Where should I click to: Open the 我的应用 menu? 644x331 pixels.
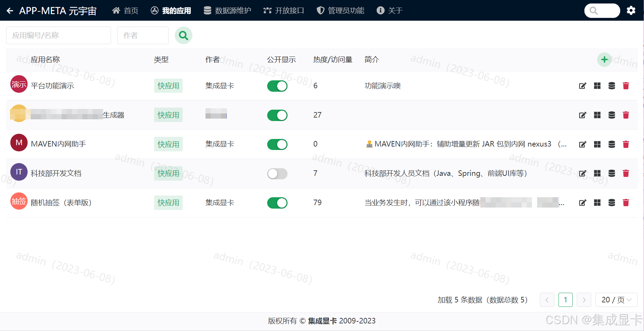pyautogui.click(x=171, y=11)
